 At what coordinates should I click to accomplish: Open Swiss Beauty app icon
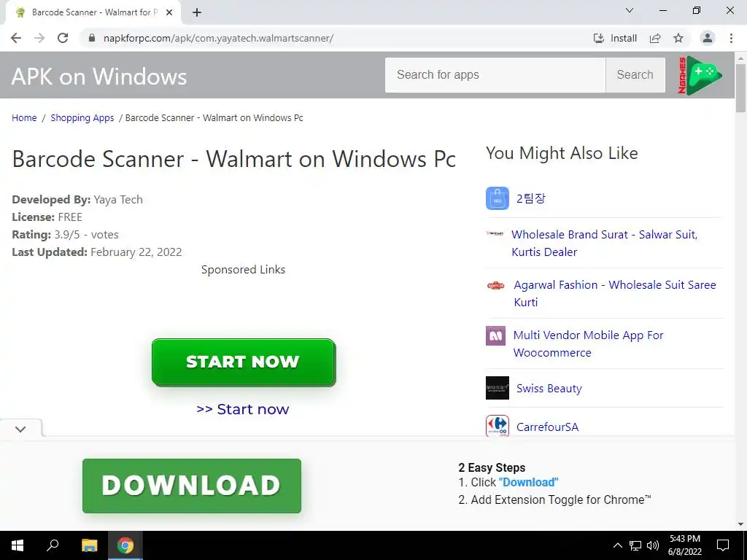click(498, 388)
